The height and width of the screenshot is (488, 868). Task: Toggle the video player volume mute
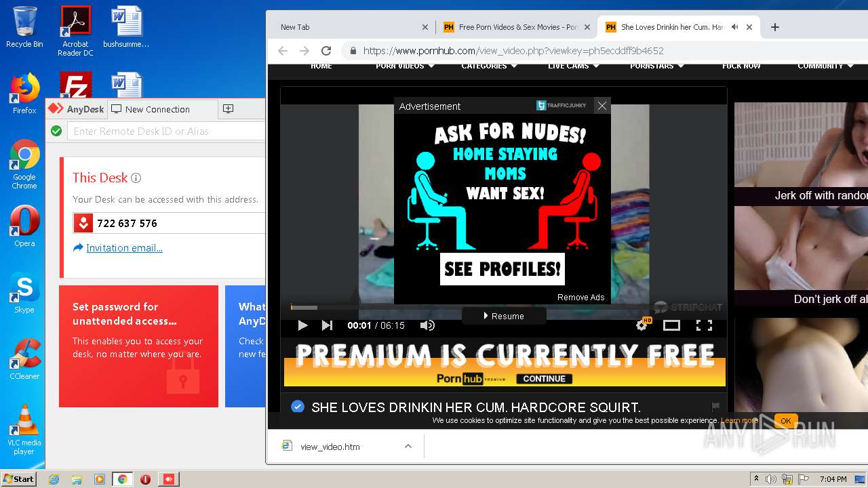tap(427, 325)
